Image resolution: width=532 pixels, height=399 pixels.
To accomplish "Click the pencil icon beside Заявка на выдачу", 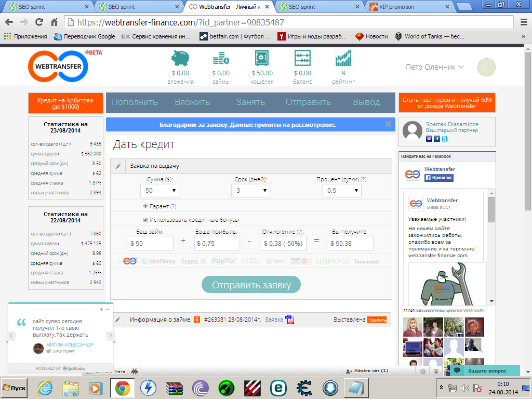I will coord(118,166).
